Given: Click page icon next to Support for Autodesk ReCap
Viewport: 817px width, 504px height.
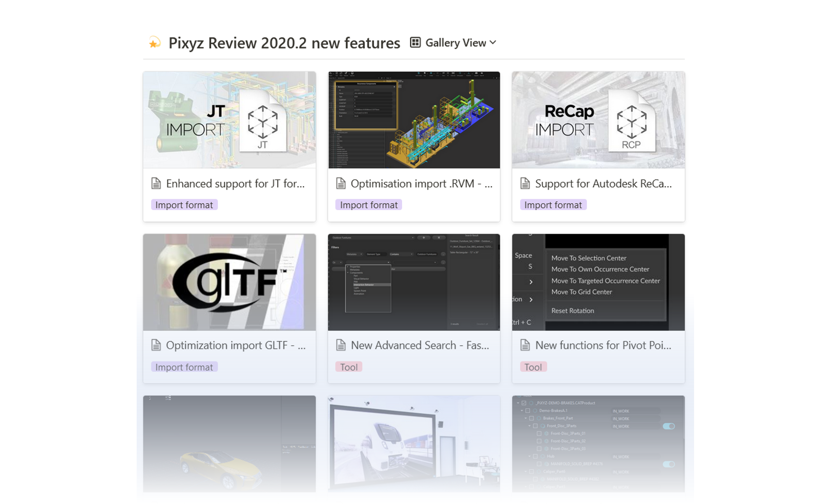Looking at the screenshot, I should 525,184.
